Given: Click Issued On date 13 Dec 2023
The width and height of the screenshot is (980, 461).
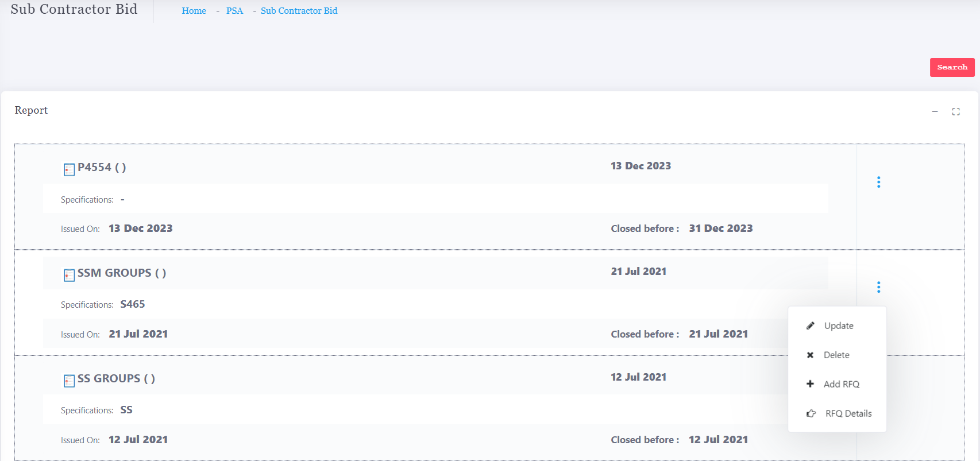Looking at the screenshot, I should click(x=141, y=228).
